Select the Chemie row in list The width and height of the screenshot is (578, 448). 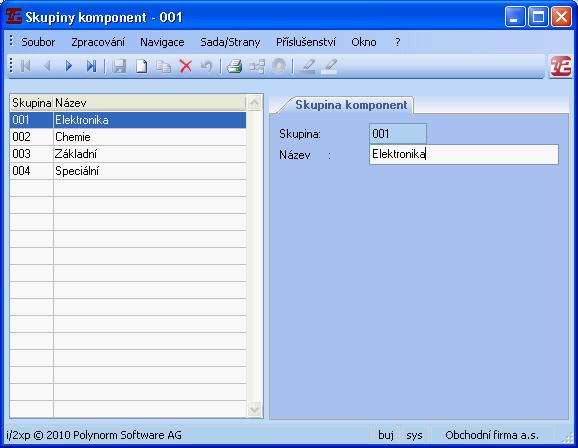(x=128, y=137)
